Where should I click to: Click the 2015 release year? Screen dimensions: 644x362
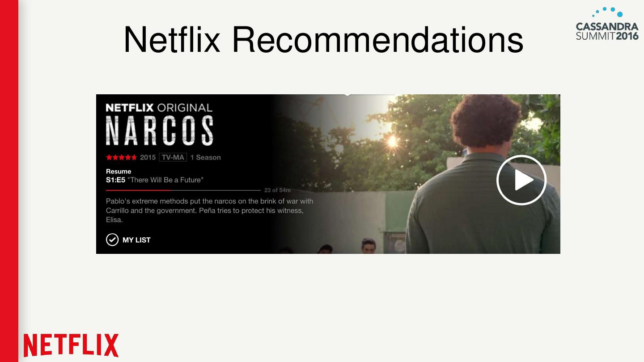[x=148, y=157]
